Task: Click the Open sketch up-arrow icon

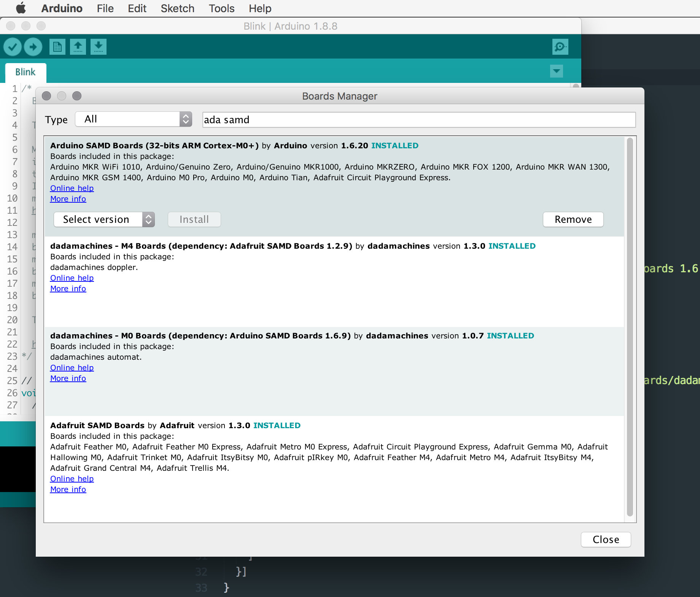Action: pos(78,47)
